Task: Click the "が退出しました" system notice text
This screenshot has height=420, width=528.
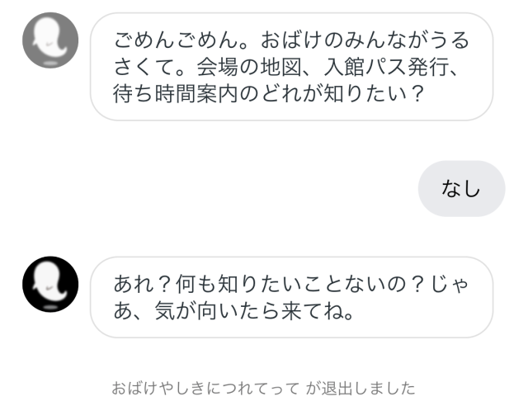Action: coord(361,388)
